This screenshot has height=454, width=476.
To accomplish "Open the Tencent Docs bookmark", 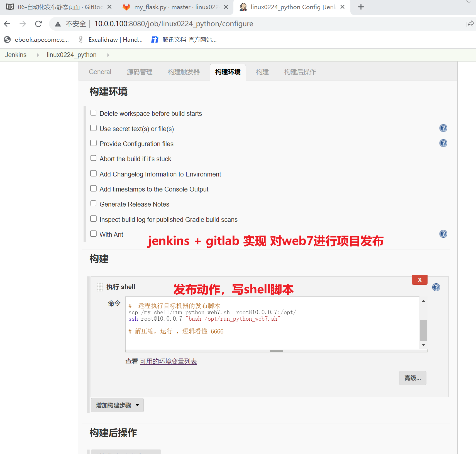I will click(184, 40).
